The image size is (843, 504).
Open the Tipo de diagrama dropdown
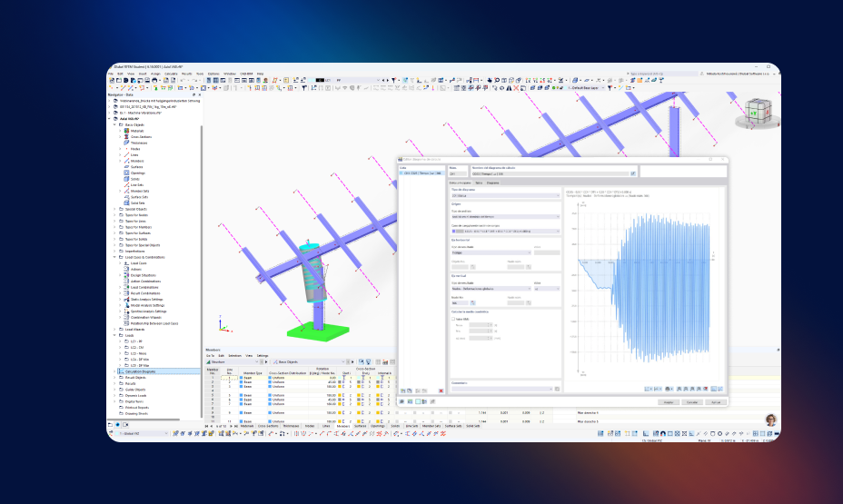coord(505,195)
